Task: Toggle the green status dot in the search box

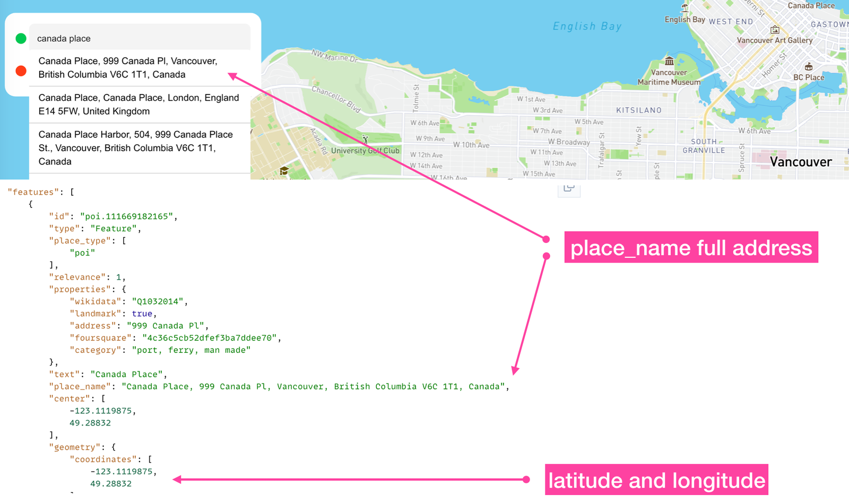Action: tap(20, 38)
